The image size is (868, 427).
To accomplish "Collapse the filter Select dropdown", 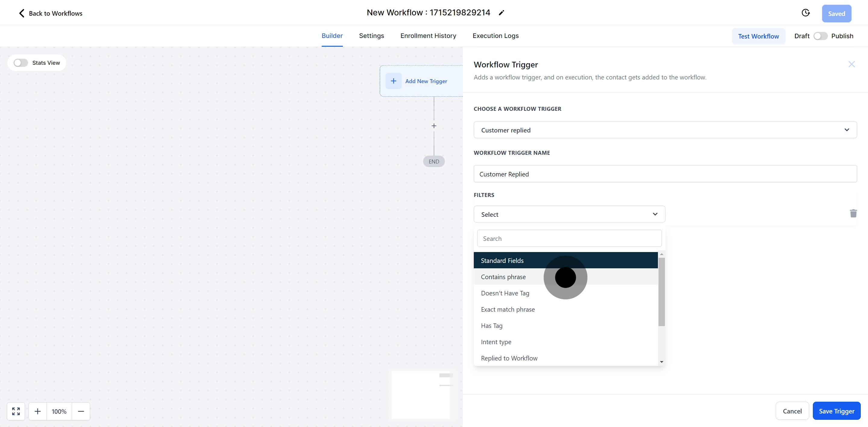I will click(x=569, y=214).
